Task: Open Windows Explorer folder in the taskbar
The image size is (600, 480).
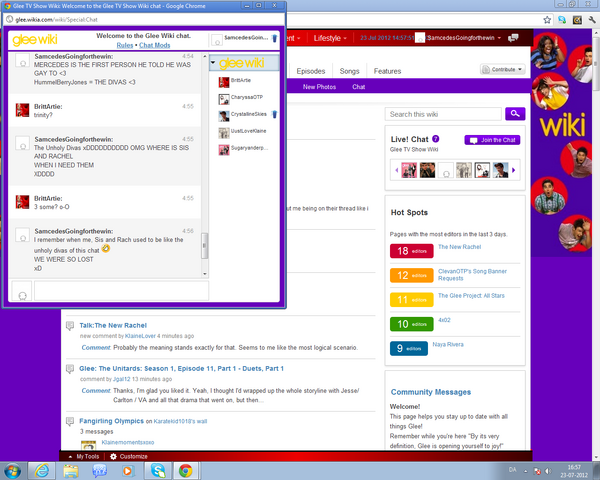Action: pos(71,470)
